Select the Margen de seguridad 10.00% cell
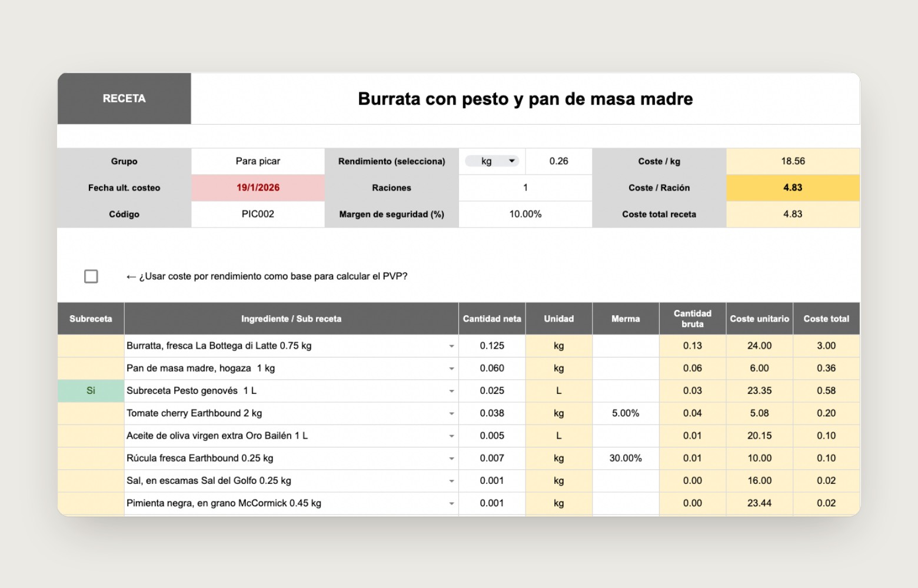The width and height of the screenshot is (918, 588). [x=525, y=214]
